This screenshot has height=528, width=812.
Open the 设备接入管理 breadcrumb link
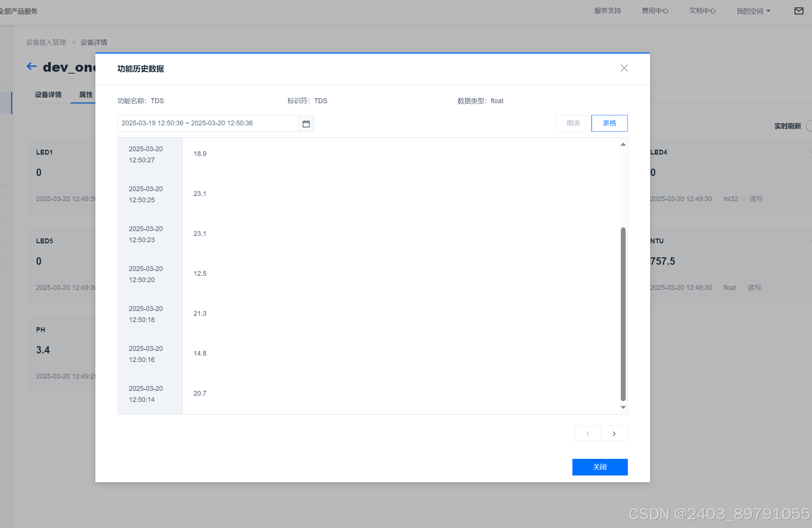46,43
